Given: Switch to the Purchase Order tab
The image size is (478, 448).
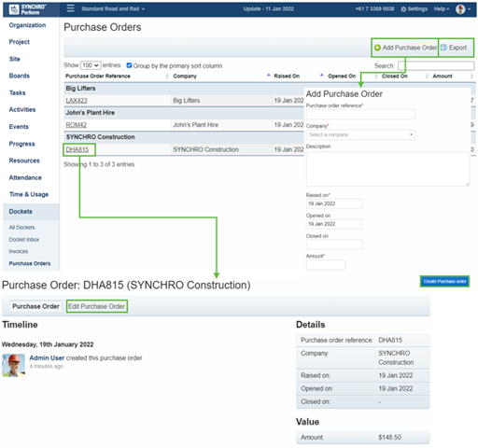Looking at the screenshot, I should 35,306.
